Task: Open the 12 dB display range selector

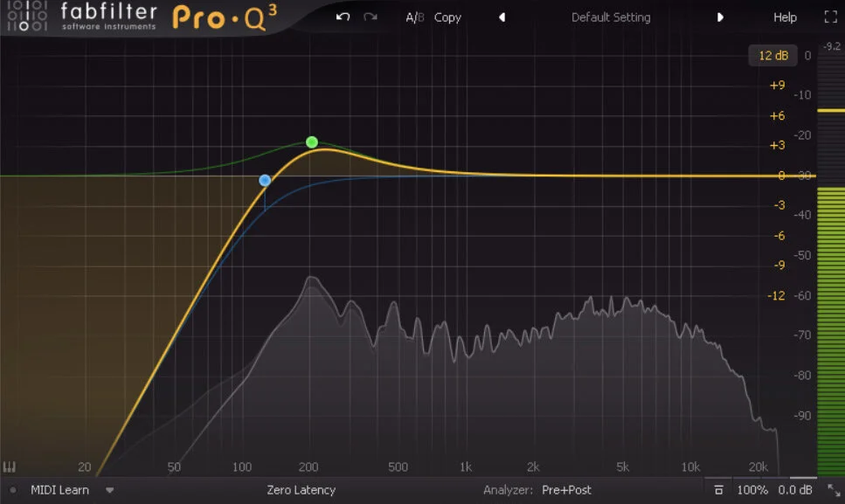Action: 772,55
